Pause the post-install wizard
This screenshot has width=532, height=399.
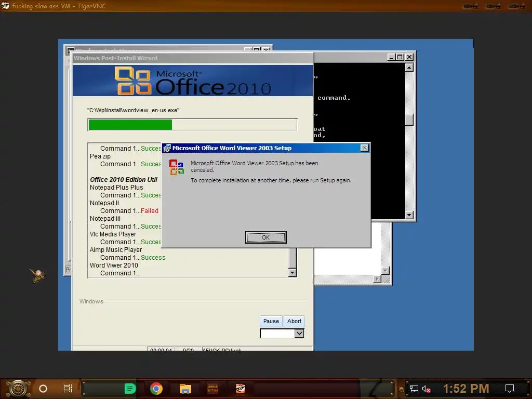[271, 321]
